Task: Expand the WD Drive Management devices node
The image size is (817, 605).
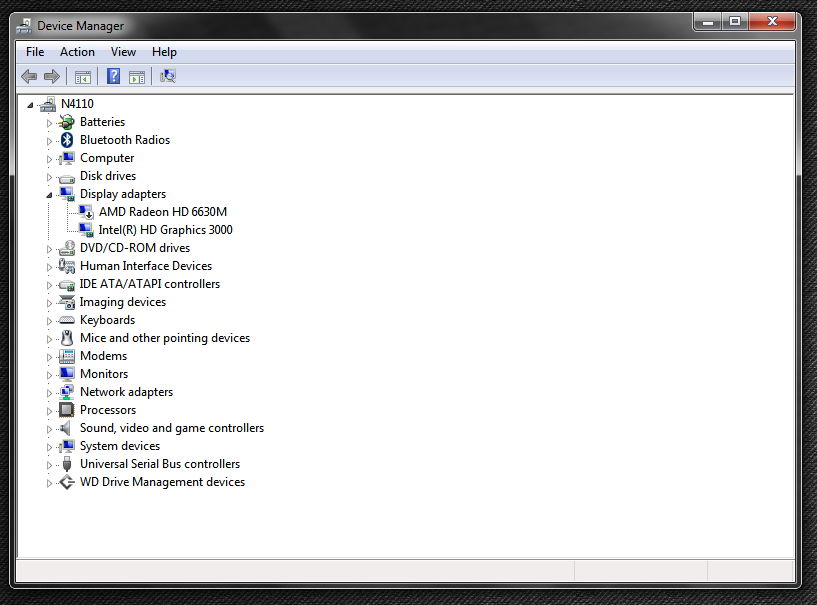Action: coord(49,483)
